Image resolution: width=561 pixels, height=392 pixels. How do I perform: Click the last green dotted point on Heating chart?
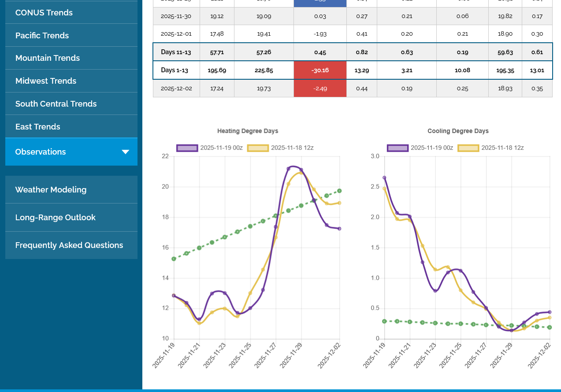[339, 191]
